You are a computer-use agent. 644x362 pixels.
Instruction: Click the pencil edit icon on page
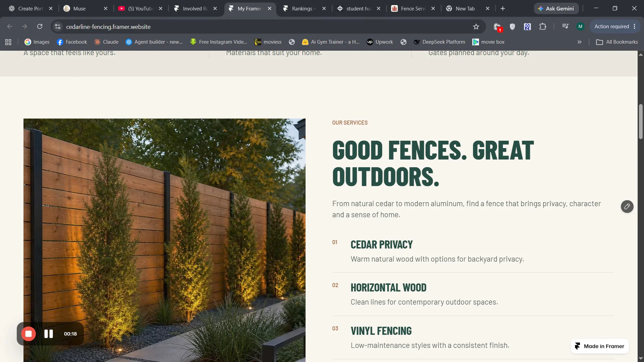tap(627, 207)
